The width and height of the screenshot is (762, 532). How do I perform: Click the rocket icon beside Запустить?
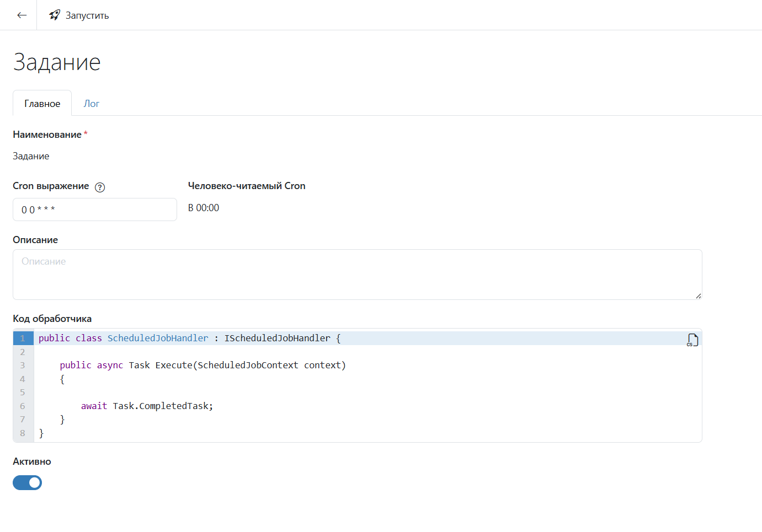click(54, 15)
